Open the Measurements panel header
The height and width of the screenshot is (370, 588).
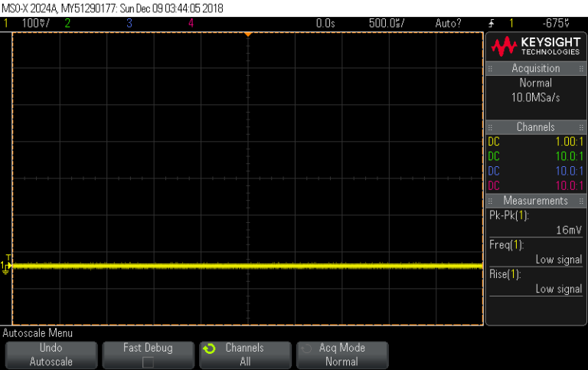click(536, 201)
